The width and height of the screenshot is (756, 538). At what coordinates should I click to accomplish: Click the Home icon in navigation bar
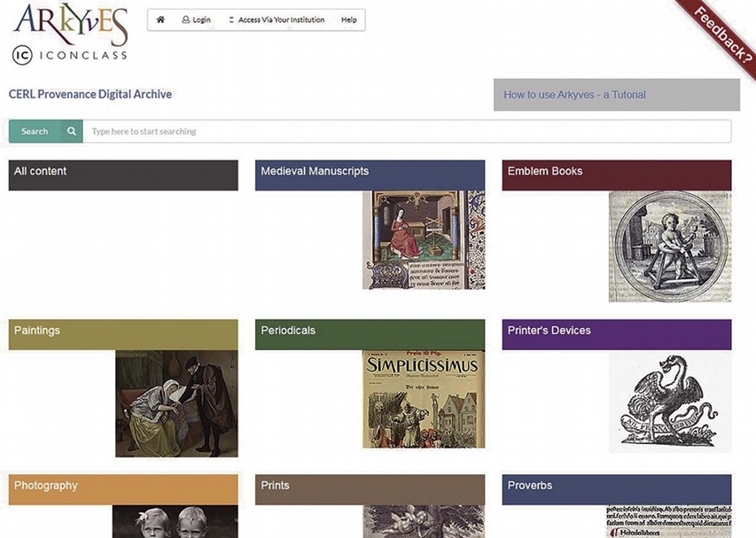pyautogui.click(x=160, y=19)
